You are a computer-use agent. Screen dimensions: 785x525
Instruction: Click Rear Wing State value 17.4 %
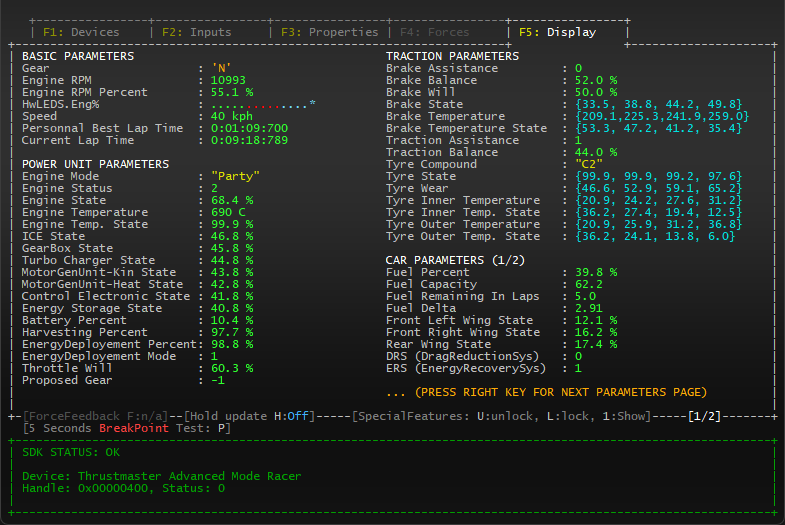[x=596, y=344]
